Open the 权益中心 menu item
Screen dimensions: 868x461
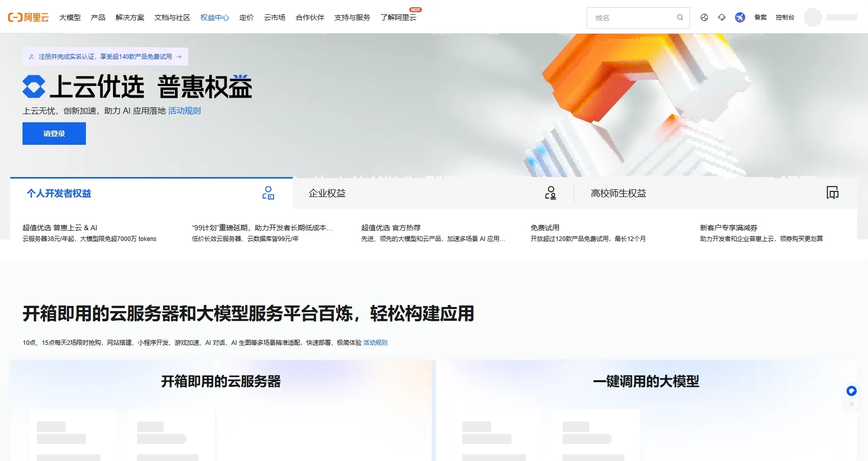pyautogui.click(x=214, y=17)
